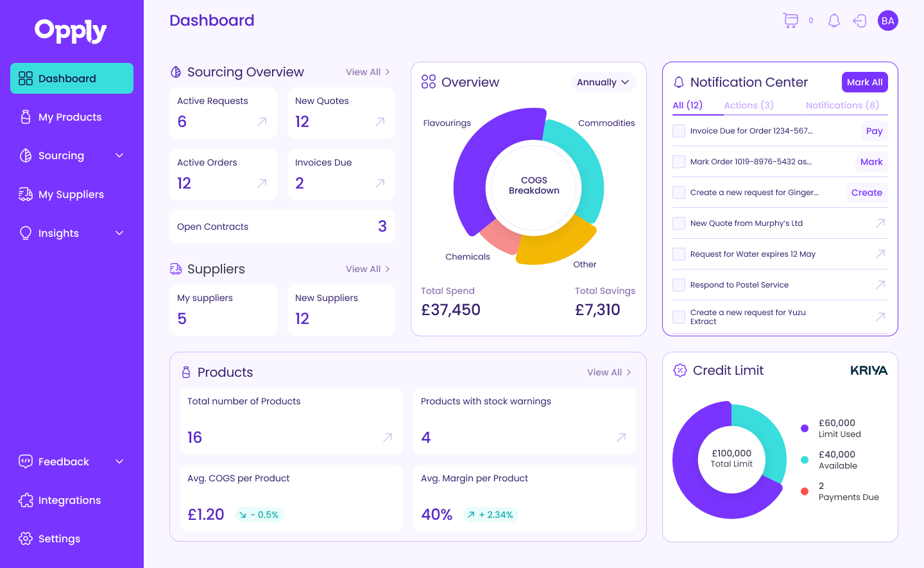Open Active Requests arrow icon
This screenshot has height=568, width=924.
tap(262, 121)
